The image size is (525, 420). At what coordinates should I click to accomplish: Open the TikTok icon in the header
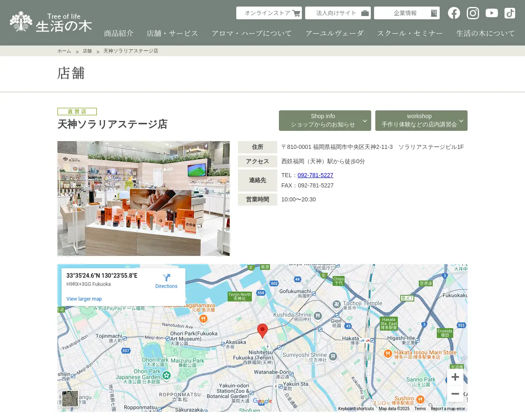[x=509, y=13]
